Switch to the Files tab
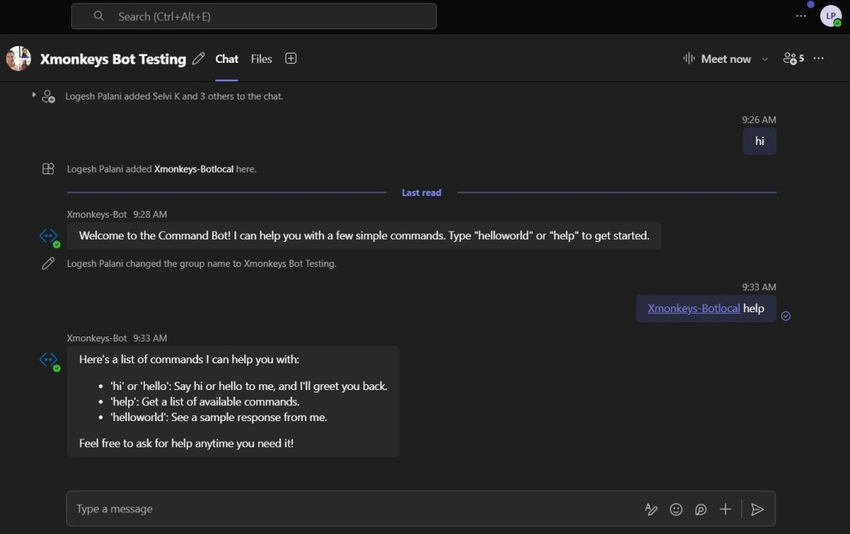Screen dimensions: 850x534 tap(261, 59)
